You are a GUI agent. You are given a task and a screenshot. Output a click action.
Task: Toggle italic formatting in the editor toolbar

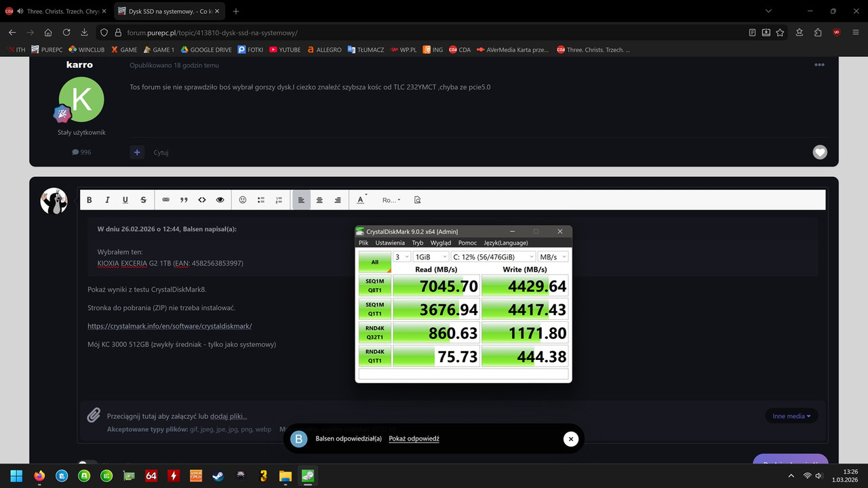pos(107,200)
